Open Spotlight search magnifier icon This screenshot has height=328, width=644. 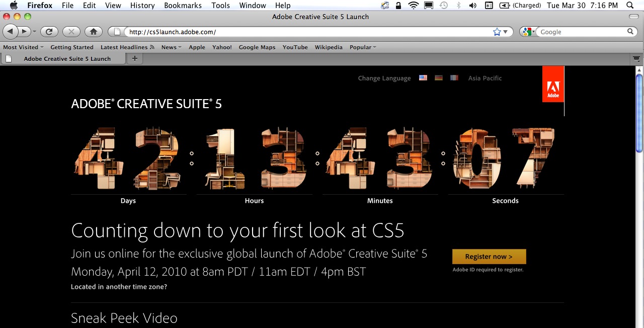click(631, 6)
